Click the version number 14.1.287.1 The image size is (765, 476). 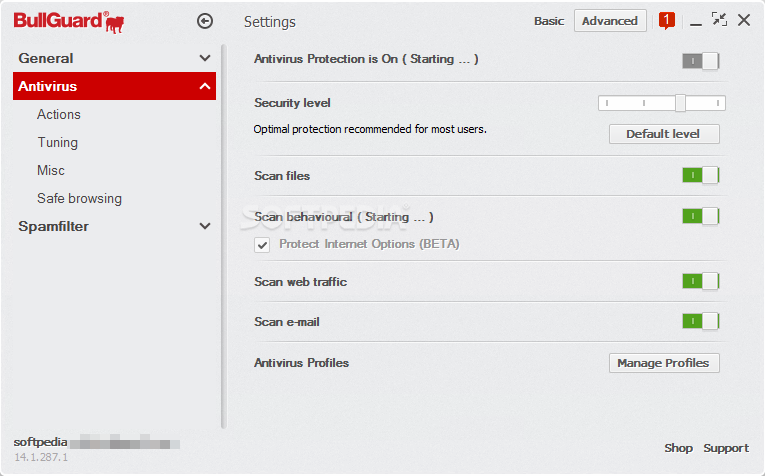tap(41, 457)
